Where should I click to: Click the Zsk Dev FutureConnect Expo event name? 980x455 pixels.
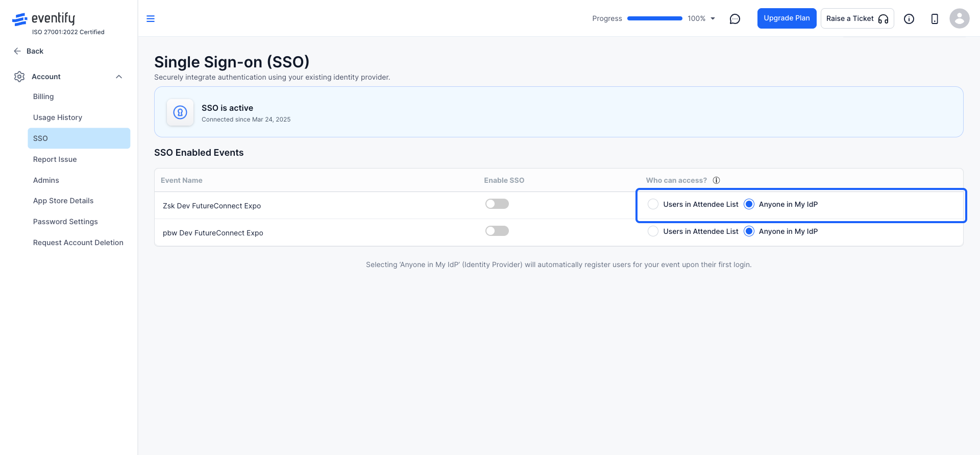[x=212, y=206]
